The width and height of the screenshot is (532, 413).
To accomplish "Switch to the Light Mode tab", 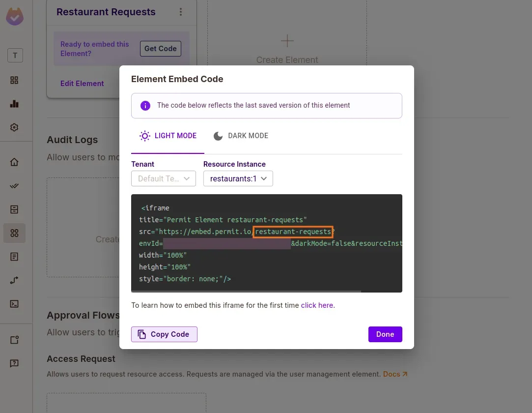I will tap(168, 136).
